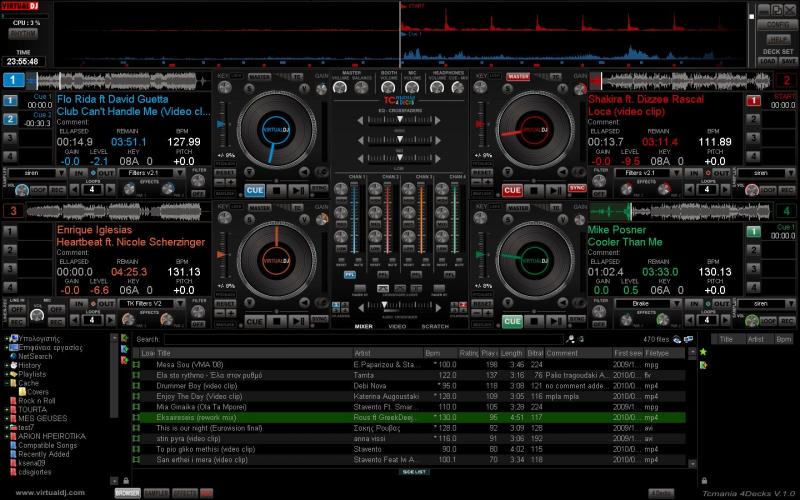Toggle the red MASTER button on deck 2

tap(518, 77)
